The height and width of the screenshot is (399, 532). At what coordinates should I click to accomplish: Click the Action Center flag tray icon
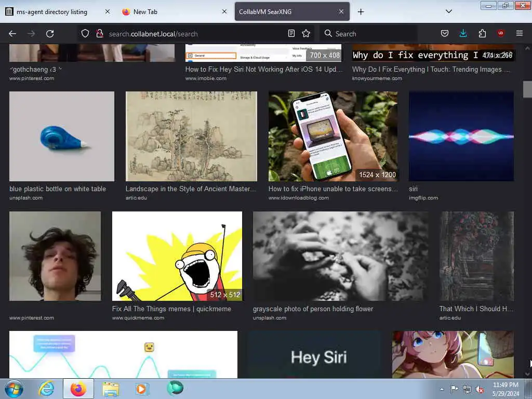click(454, 389)
